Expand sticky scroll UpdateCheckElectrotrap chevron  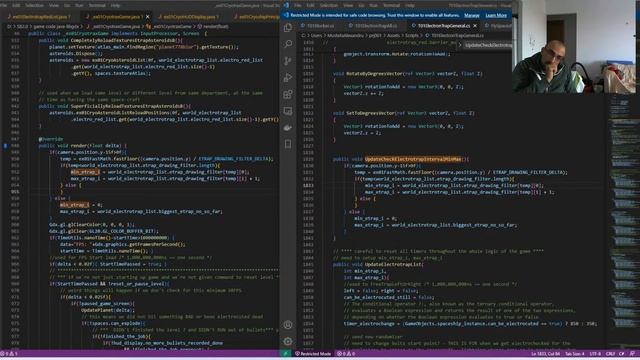[x=460, y=44]
